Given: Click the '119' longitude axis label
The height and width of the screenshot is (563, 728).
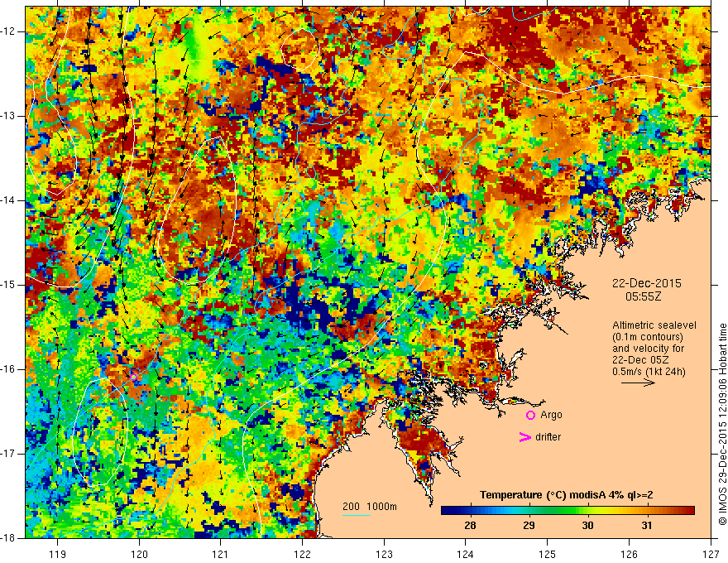Looking at the screenshot, I should pyautogui.click(x=58, y=554).
